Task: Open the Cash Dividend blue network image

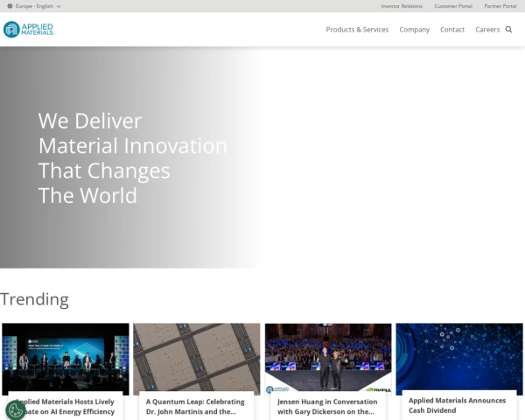Action: (x=459, y=354)
